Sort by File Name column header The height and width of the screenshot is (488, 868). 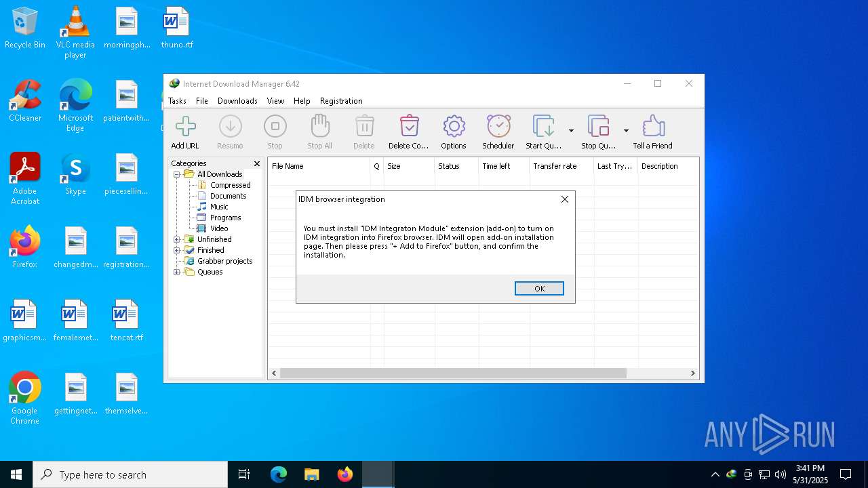coord(319,166)
